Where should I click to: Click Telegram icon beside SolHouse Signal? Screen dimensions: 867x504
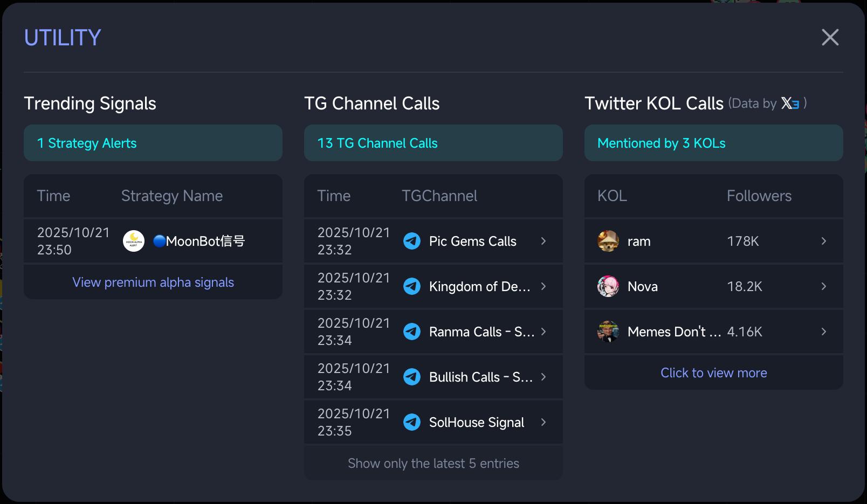tap(412, 422)
